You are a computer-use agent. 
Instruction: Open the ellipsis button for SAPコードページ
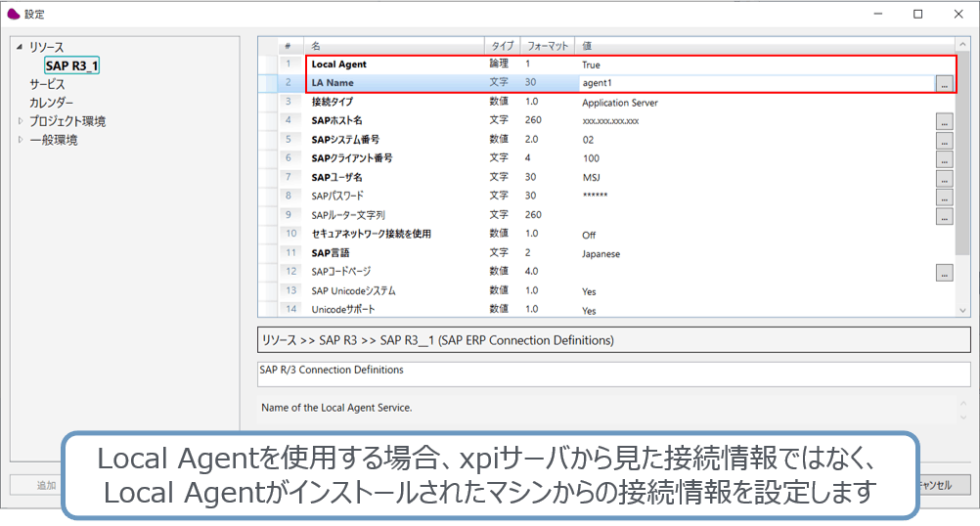pos(943,273)
